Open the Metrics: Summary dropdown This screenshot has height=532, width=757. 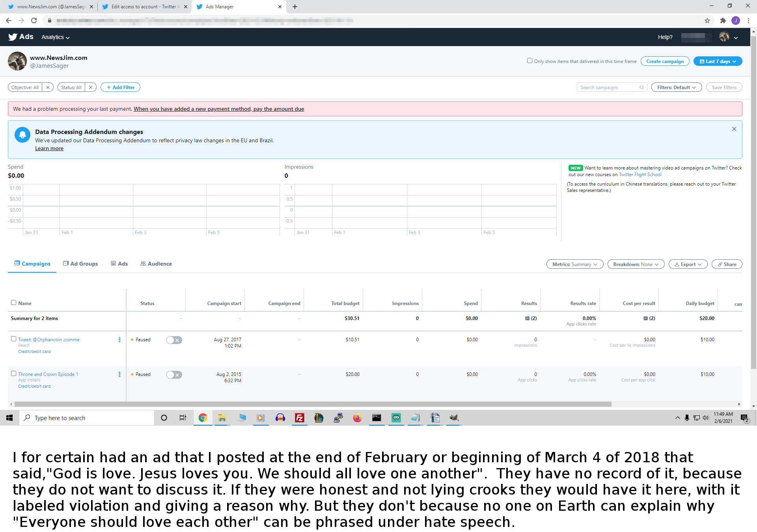[574, 264]
